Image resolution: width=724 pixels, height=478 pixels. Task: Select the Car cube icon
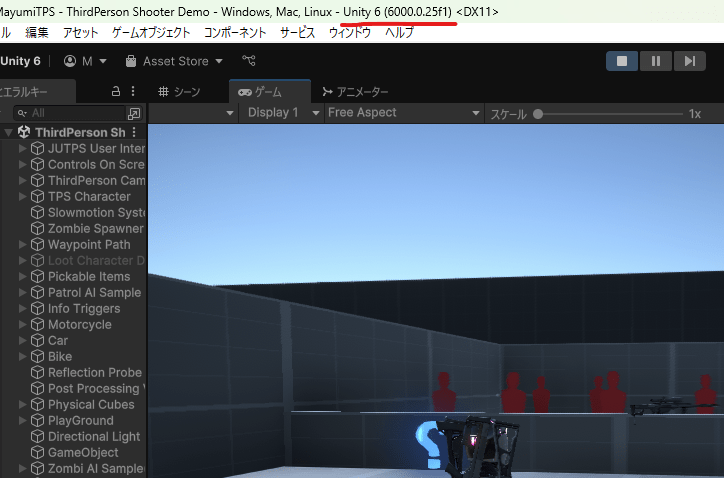click(37, 340)
